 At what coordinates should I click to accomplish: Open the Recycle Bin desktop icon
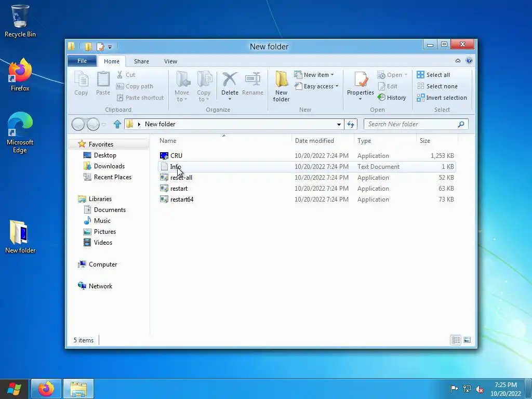tap(20, 21)
